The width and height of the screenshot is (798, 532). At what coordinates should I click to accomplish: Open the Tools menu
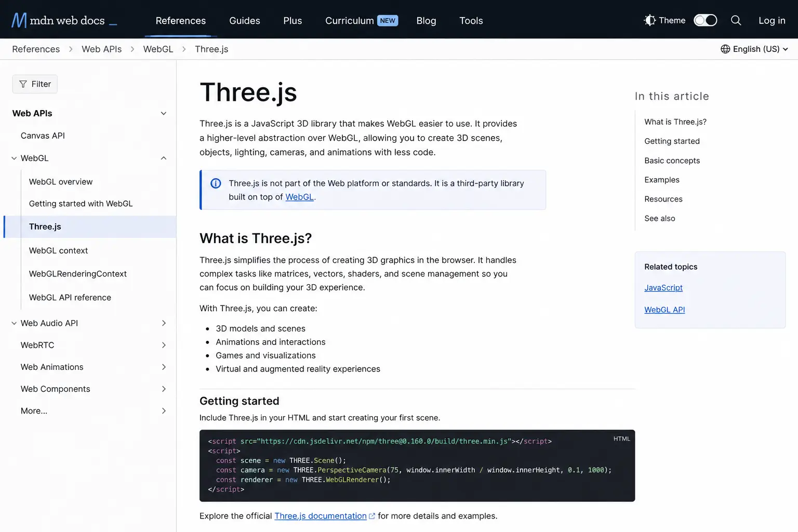pos(471,21)
